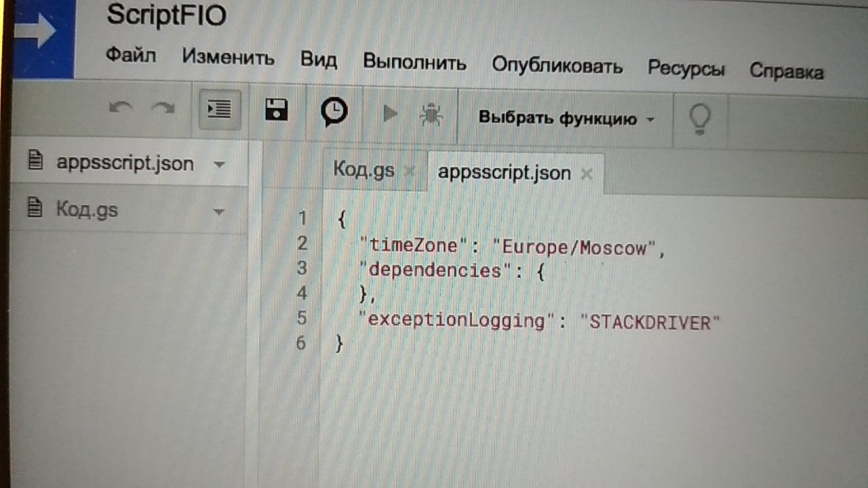Viewport: 868px width, 488px height.
Task: Open the Файл menu
Action: point(131,55)
